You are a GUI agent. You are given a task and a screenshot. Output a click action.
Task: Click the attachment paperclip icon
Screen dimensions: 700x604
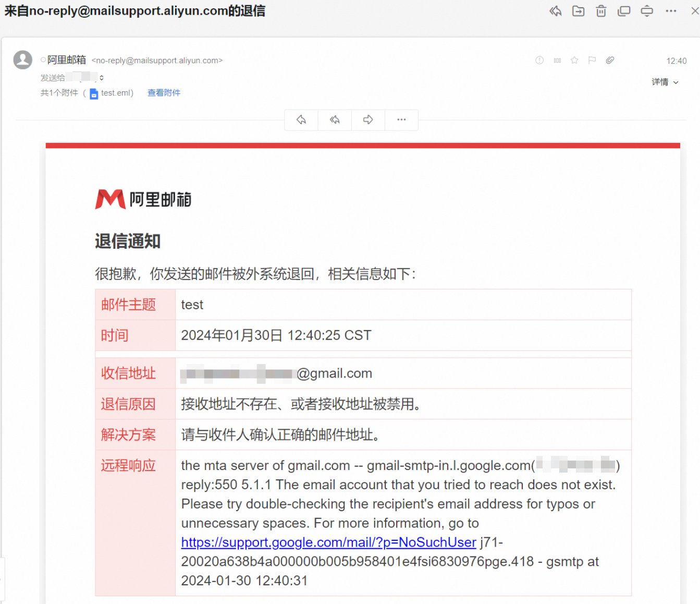[610, 61]
